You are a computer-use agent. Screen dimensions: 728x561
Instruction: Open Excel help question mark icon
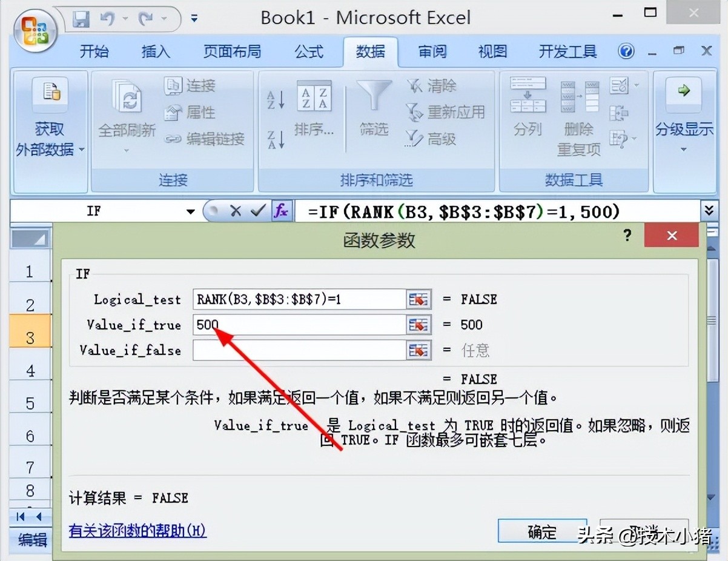[626, 51]
